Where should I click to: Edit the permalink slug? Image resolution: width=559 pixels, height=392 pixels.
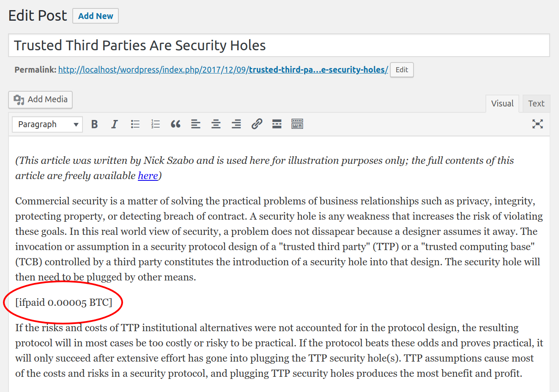pos(402,70)
